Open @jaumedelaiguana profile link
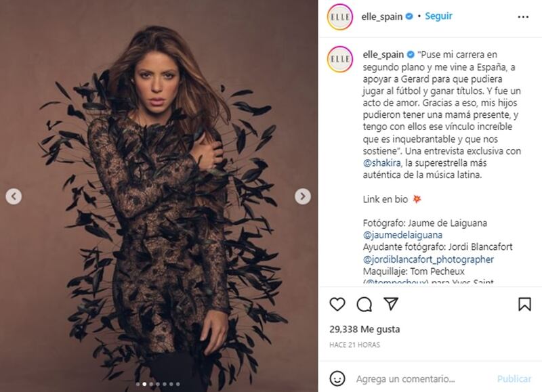Screen dimensions: 542x392 (402, 235)
